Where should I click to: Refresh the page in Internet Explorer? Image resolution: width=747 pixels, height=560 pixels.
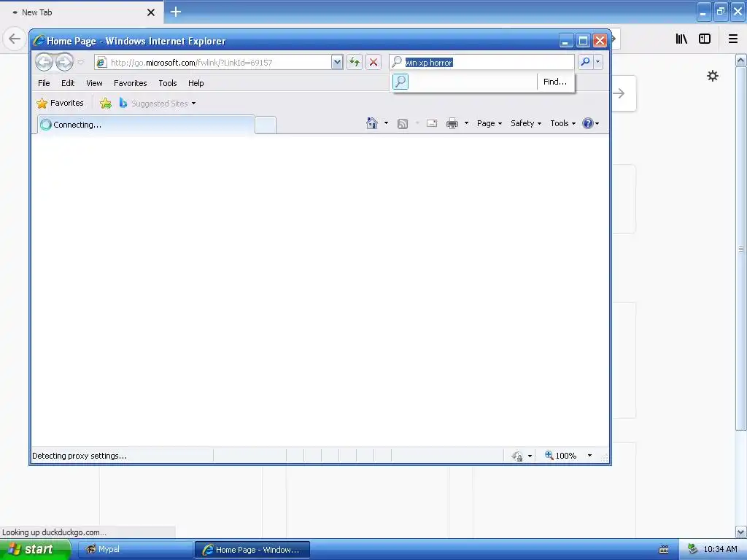coord(355,62)
